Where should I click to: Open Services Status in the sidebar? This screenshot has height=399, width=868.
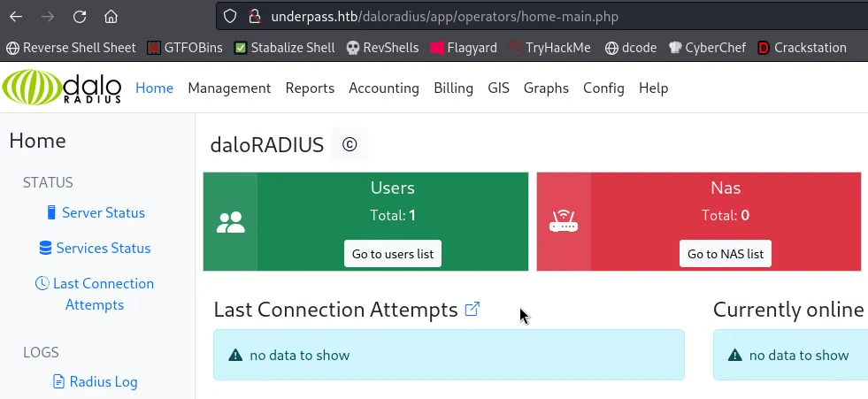(103, 248)
